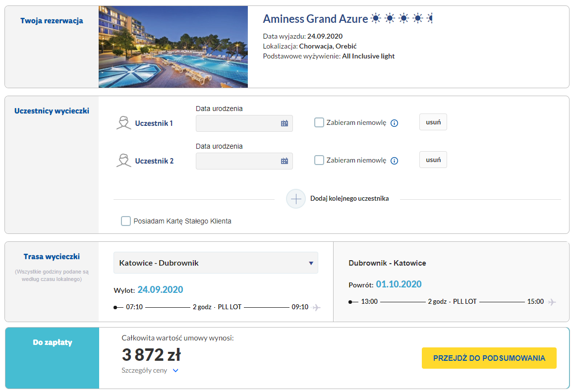
Task: Click return date 01.10.2020 under Powrót
Action: click(x=399, y=284)
